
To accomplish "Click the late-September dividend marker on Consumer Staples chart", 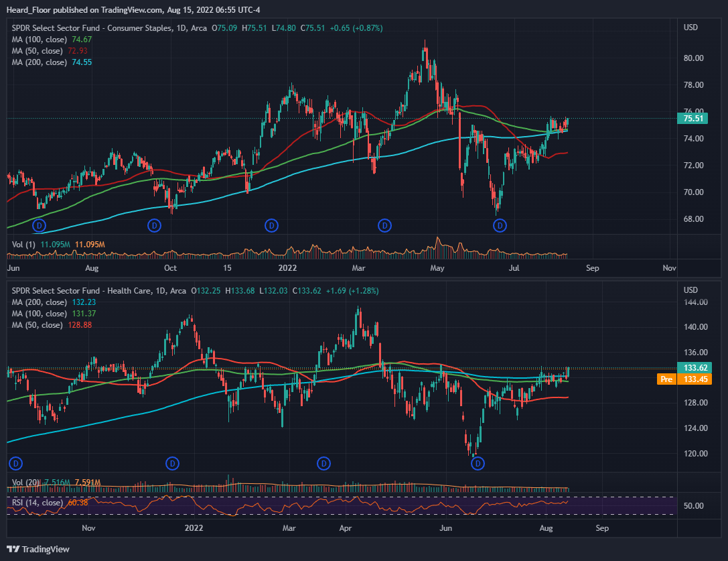I will pyautogui.click(x=154, y=226).
